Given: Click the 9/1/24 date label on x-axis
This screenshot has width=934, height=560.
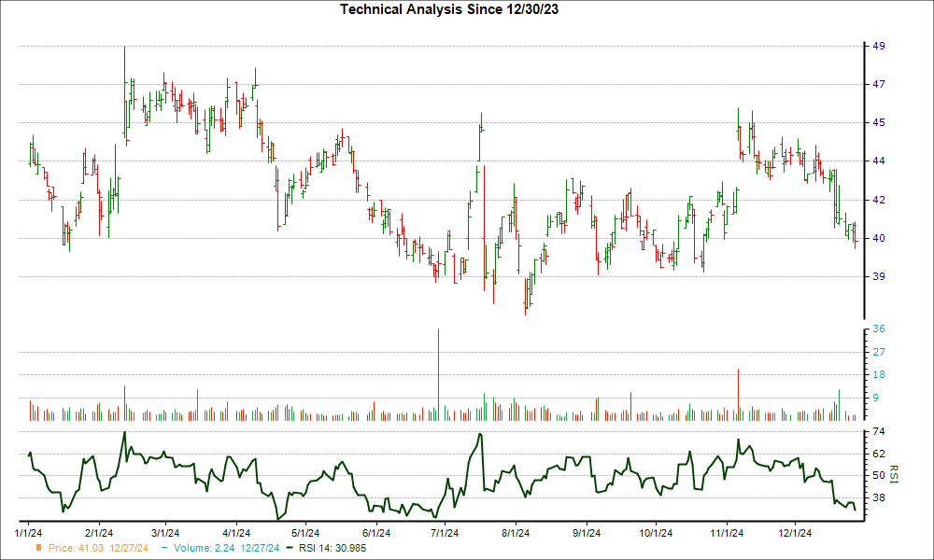Looking at the screenshot, I should (x=586, y=533).
